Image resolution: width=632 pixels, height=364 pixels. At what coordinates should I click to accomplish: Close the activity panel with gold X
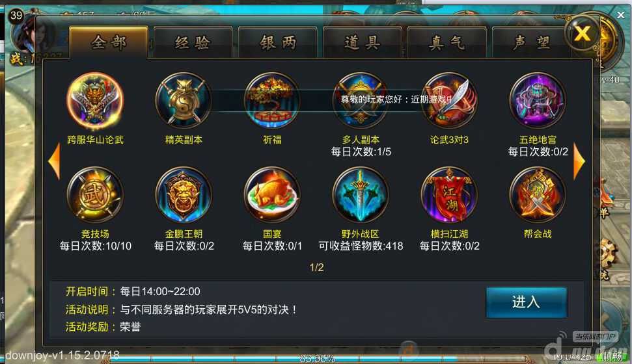(x=582, y=34)
